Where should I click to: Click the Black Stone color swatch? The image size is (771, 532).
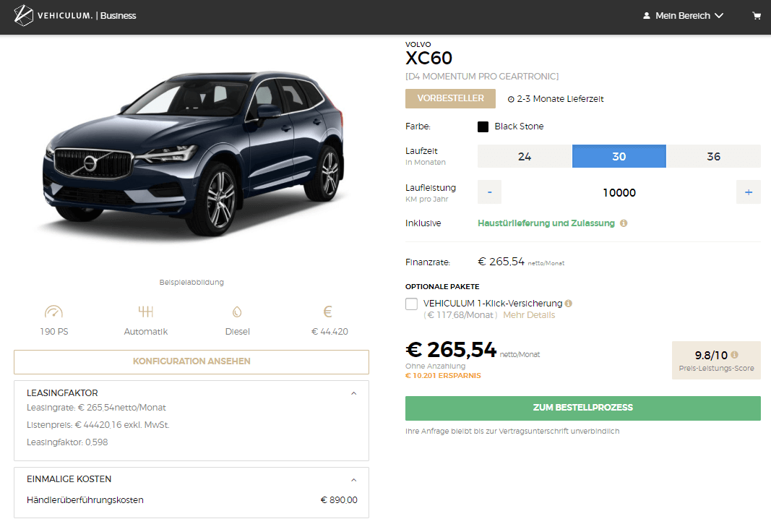[483, 126]
